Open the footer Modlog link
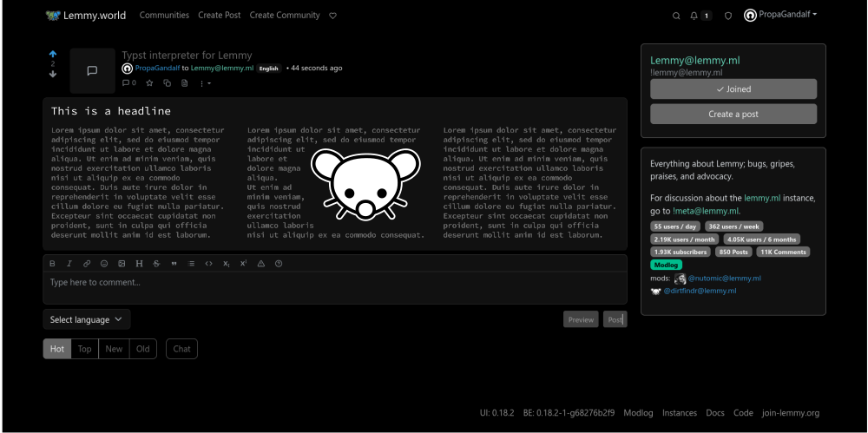The image size is (868, 433). coord(638,413)
